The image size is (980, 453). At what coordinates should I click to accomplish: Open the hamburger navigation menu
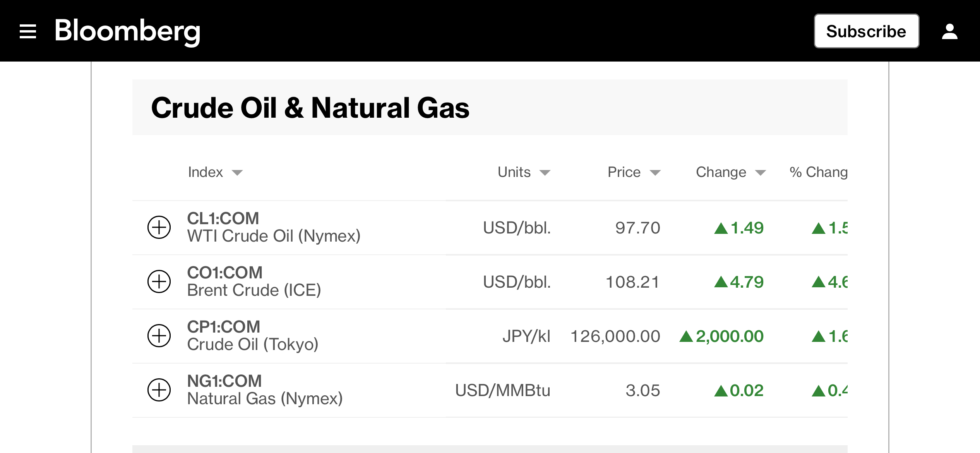click(28, 31)
